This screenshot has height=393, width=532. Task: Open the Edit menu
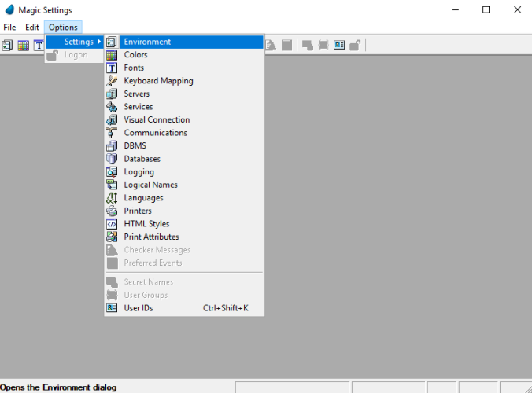(32, 27)
